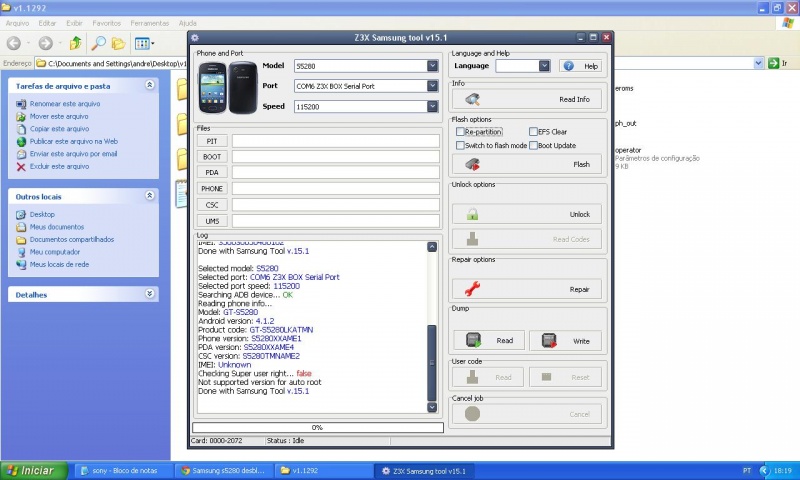Open the Arquivo menu
Screen dimensions: 800x480
coord(17,23)
